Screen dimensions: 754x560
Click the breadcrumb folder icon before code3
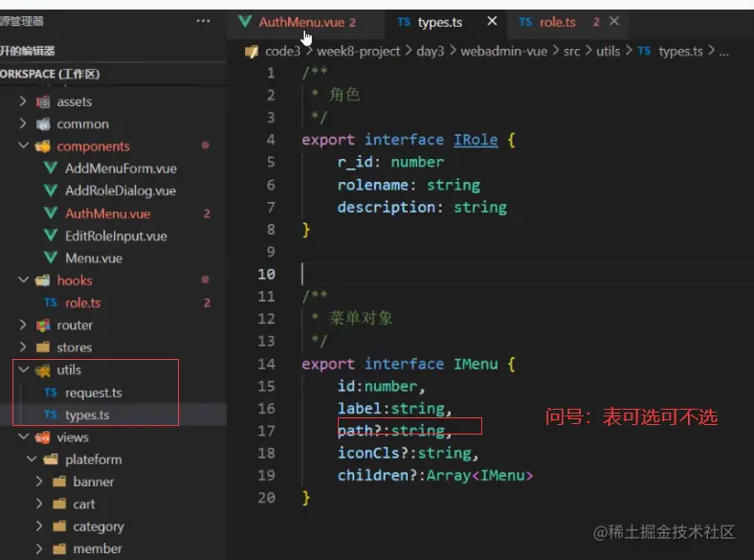(x=252, y=52)
